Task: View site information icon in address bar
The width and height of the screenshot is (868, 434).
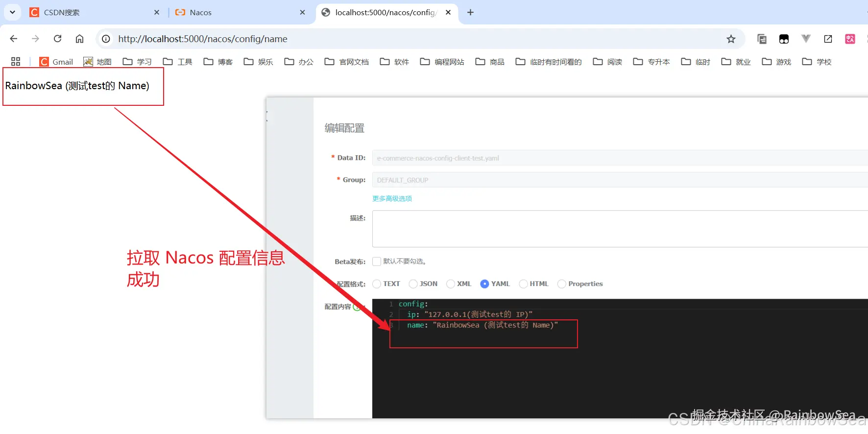Action: [106, 39]
